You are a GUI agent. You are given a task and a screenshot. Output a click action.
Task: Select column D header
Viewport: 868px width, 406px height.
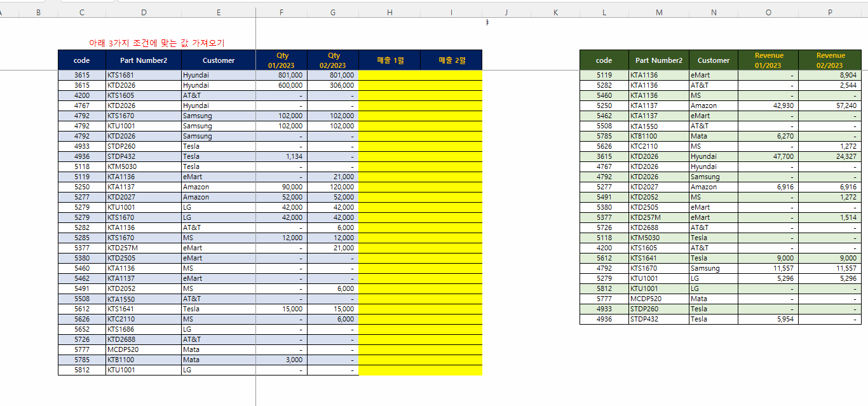(x=144, y=12)
